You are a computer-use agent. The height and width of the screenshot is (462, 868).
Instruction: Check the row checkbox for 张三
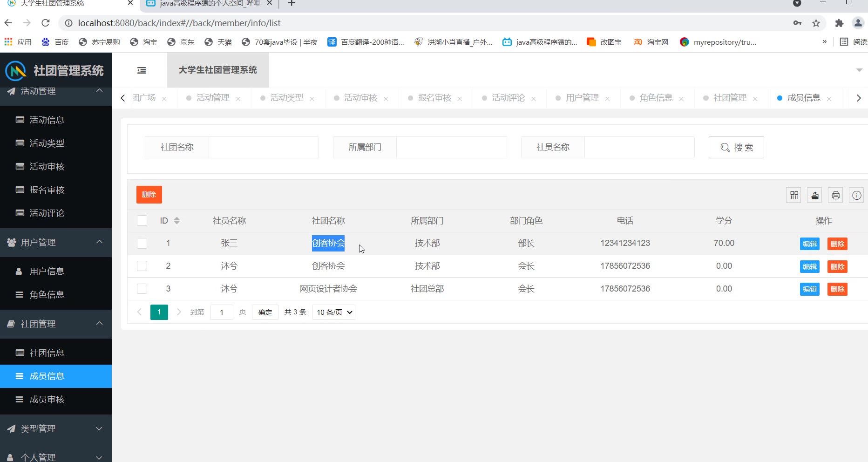pos(142,243)
